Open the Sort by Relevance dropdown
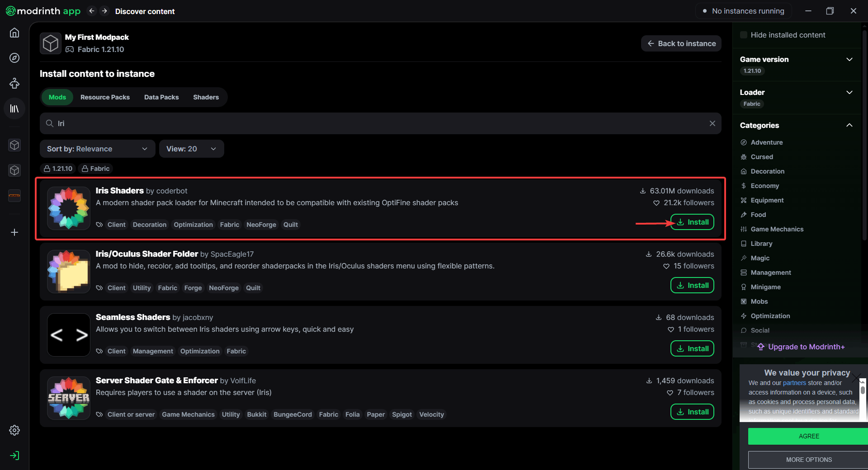Screen dimensions: 868x470 pos(97,149)
